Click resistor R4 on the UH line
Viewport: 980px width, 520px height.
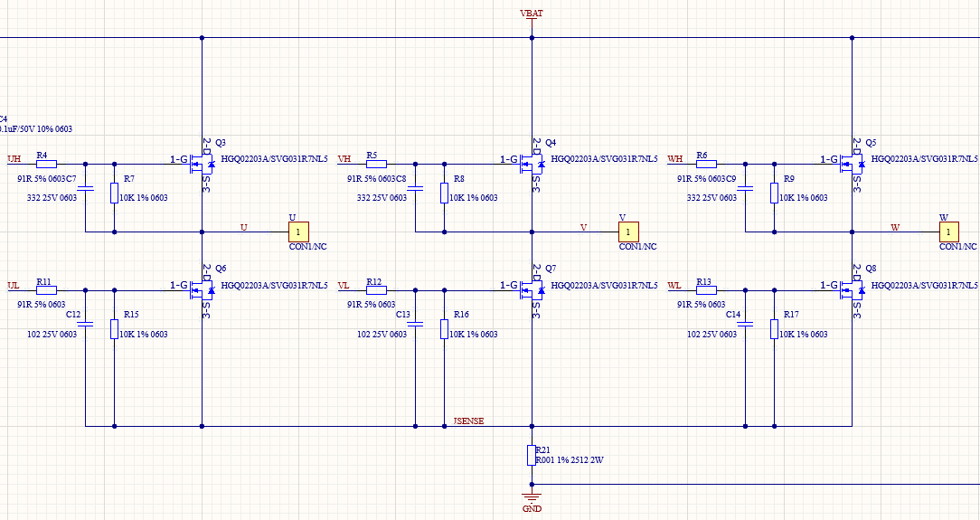coord(46,165)
